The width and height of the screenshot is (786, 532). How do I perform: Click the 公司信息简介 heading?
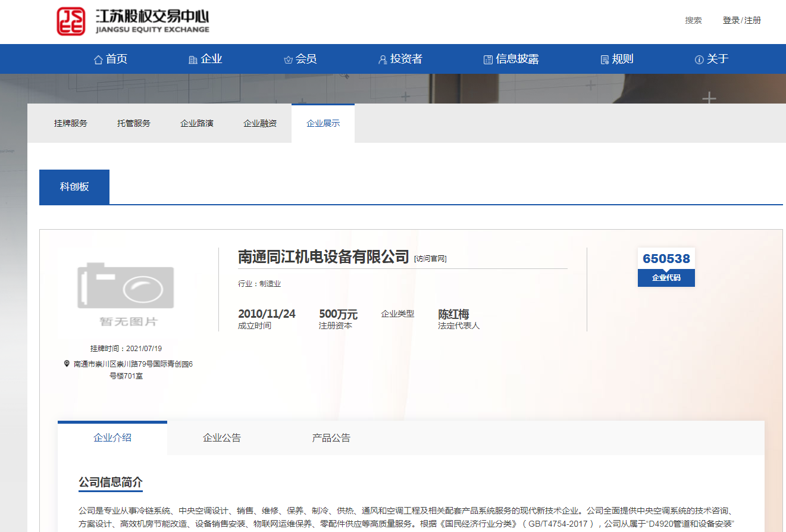coord(111,483)
